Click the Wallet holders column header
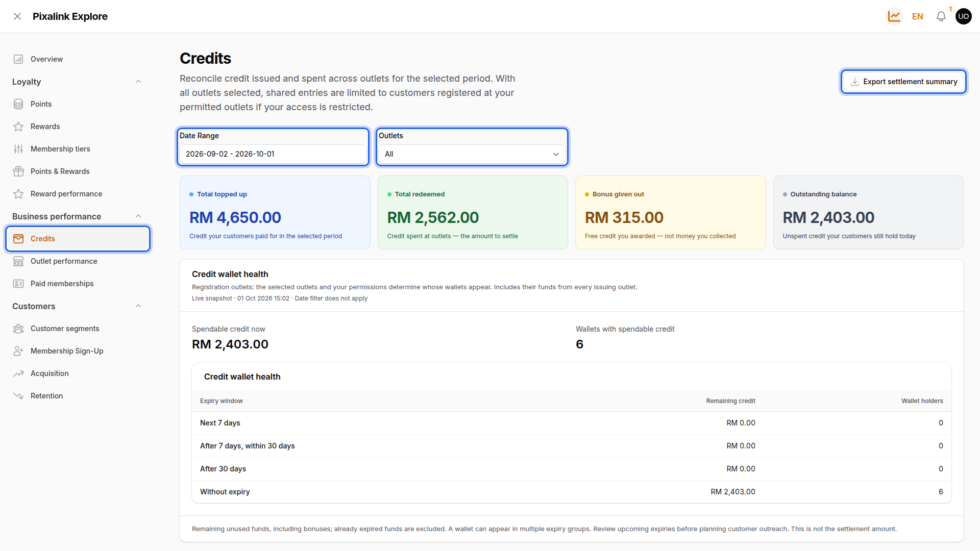The width and height of the screenshot is (980, 551). [922, 401]
